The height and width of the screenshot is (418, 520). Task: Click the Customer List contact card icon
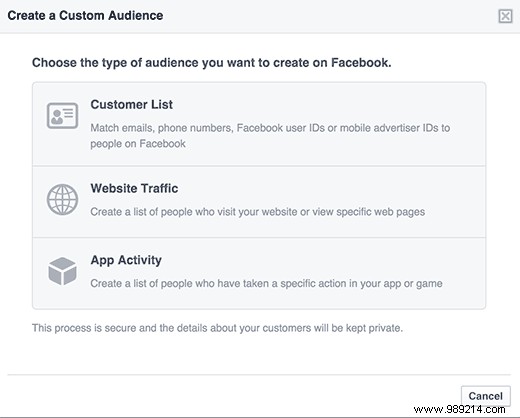coord(62,116)
